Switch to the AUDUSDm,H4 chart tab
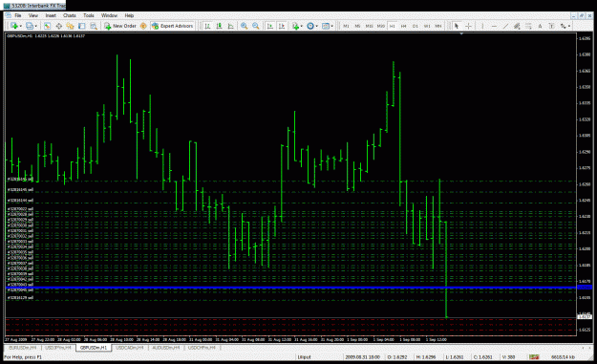 [x=165, y=348]
